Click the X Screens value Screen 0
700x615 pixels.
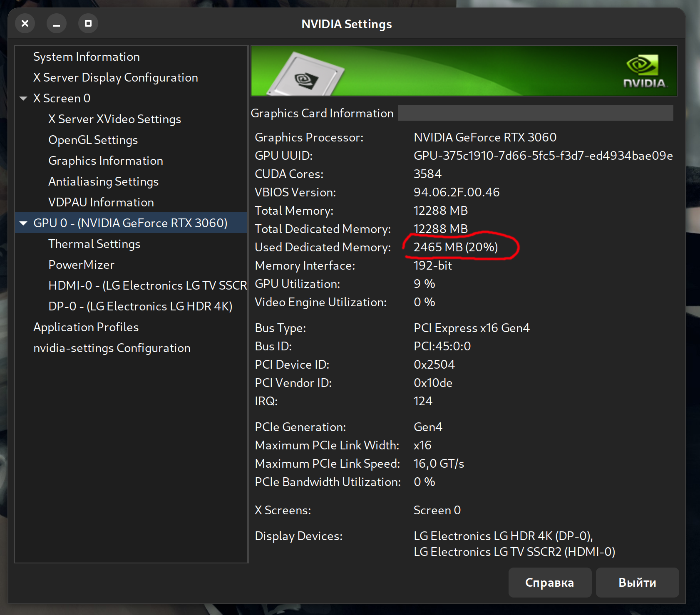pyautogui.click(x=437, y=510)
